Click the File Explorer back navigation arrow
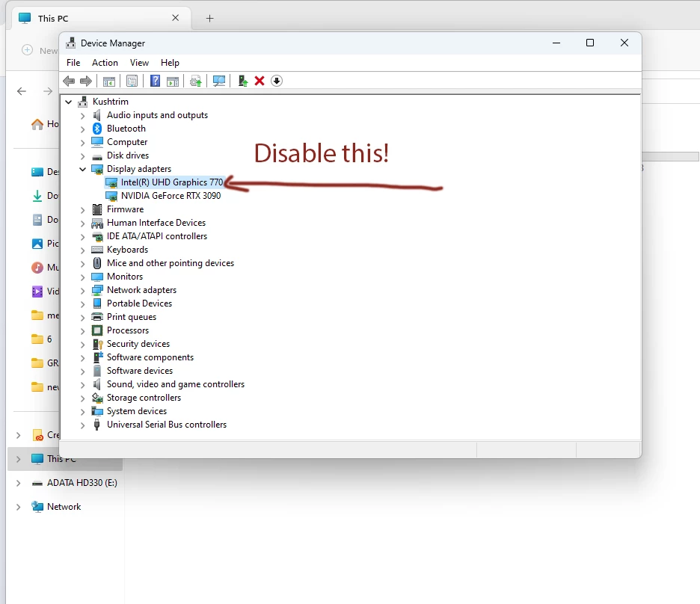 point(22,91)
